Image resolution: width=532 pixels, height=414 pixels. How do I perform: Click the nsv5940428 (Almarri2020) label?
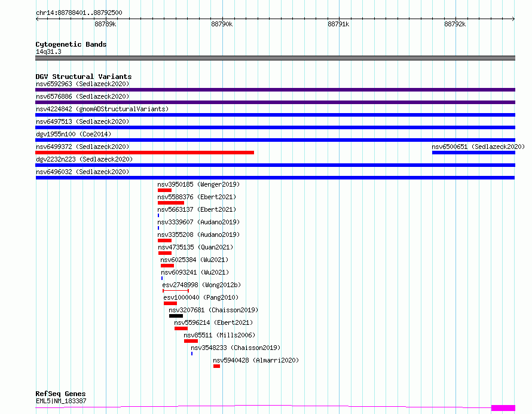coord(256,360)
